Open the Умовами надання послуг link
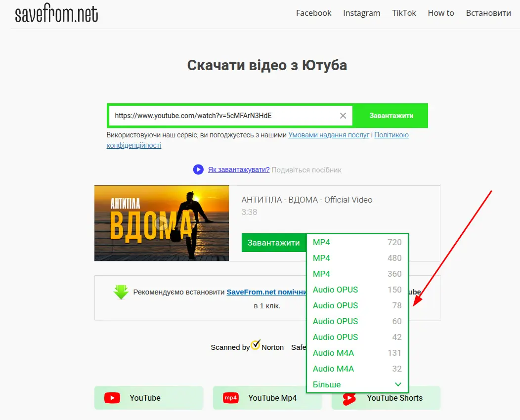The image size is (520, 420). (x=329, y=135)
